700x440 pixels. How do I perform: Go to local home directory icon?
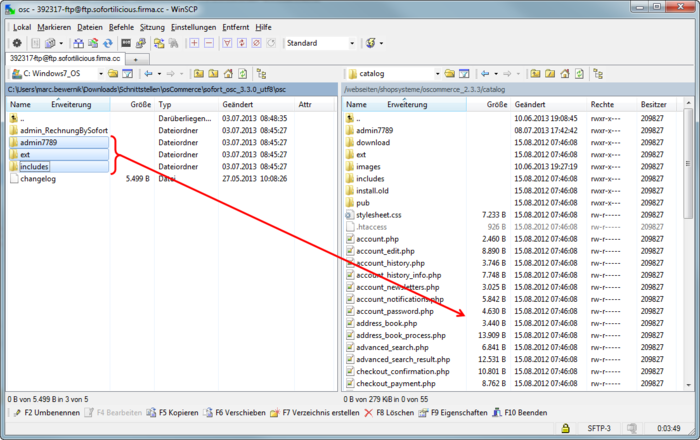tap(228, 74)
